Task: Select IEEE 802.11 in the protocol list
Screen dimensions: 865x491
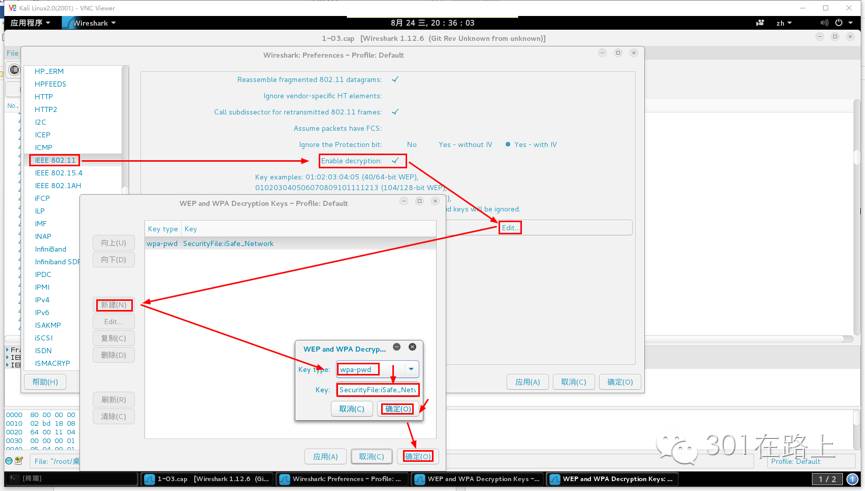Action: [x=55, y=160]
